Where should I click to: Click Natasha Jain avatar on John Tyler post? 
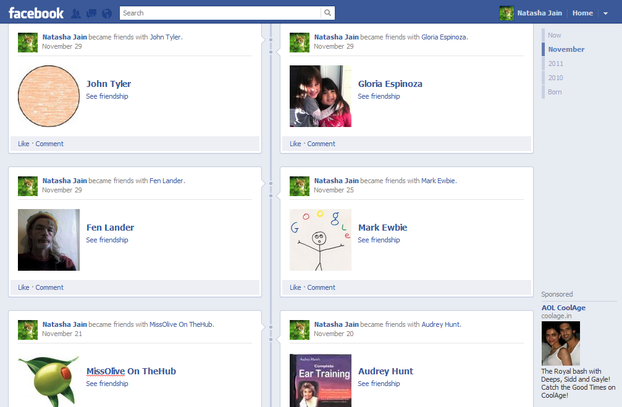click(28, 42)
